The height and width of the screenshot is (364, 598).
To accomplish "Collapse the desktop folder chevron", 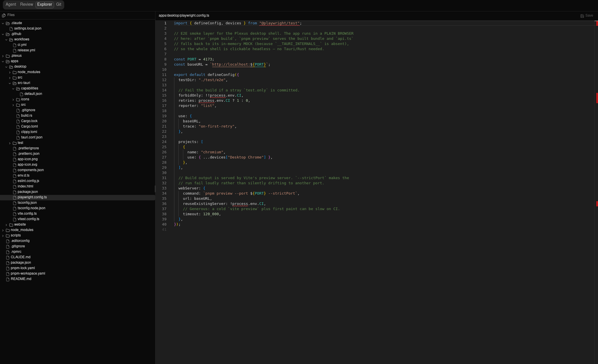I will 6,67.
